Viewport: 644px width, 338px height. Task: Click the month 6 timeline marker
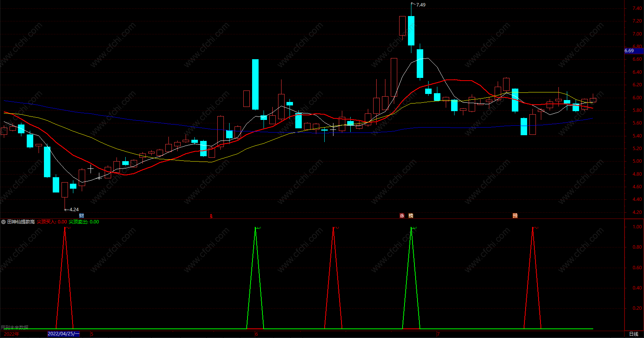coord(257,334)
